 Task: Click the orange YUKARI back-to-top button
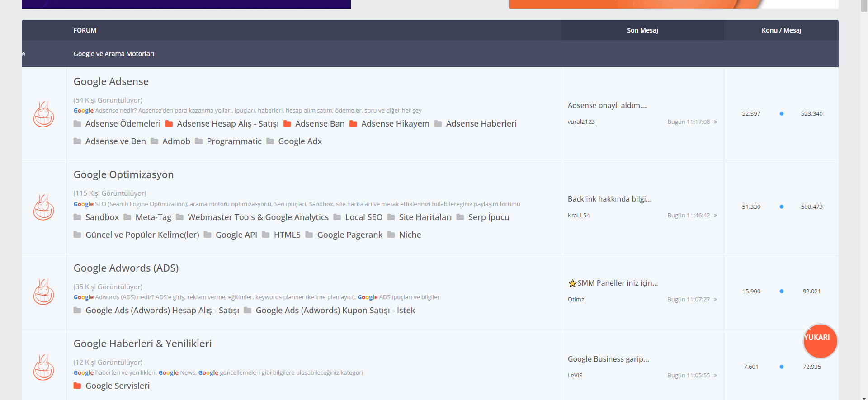(820, 341)
